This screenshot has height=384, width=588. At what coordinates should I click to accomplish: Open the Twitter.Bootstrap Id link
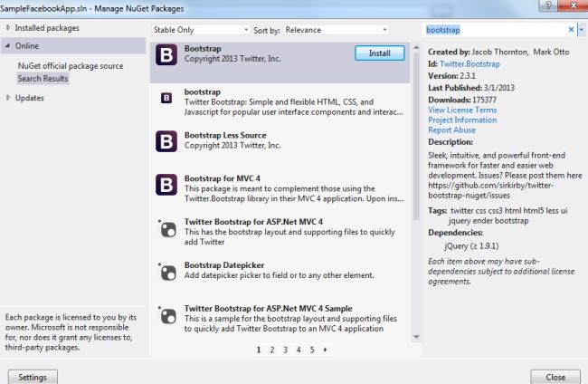(x=469, y=63)
